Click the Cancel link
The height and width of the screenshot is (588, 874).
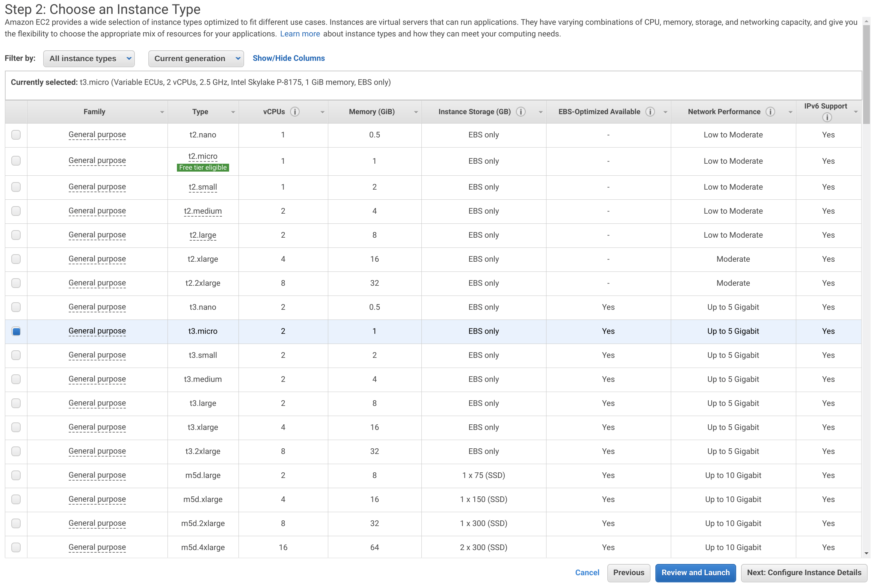click(587, 573)
